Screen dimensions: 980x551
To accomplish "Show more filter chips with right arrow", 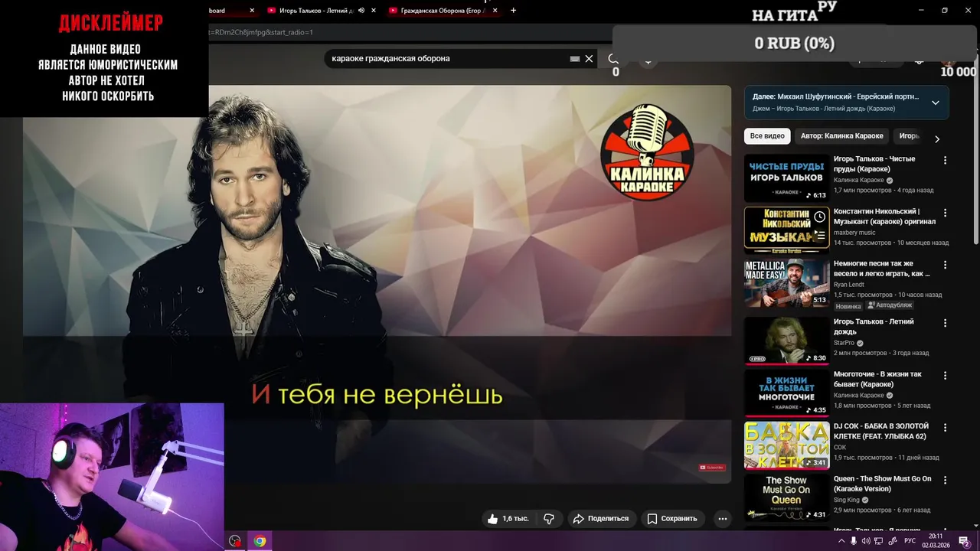I will (937, 139).
